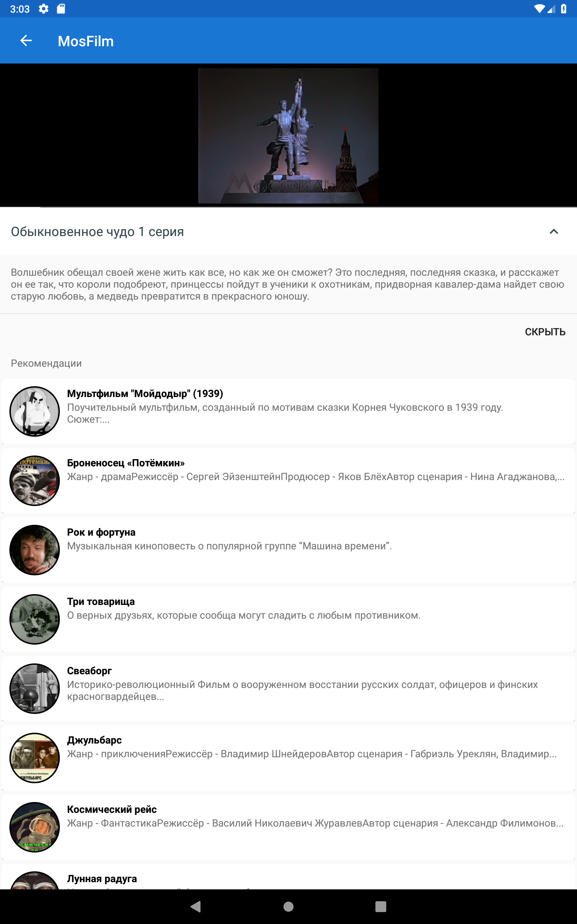577x924 pixels.
Task: Open recent apps with square button
Action: 381,906
